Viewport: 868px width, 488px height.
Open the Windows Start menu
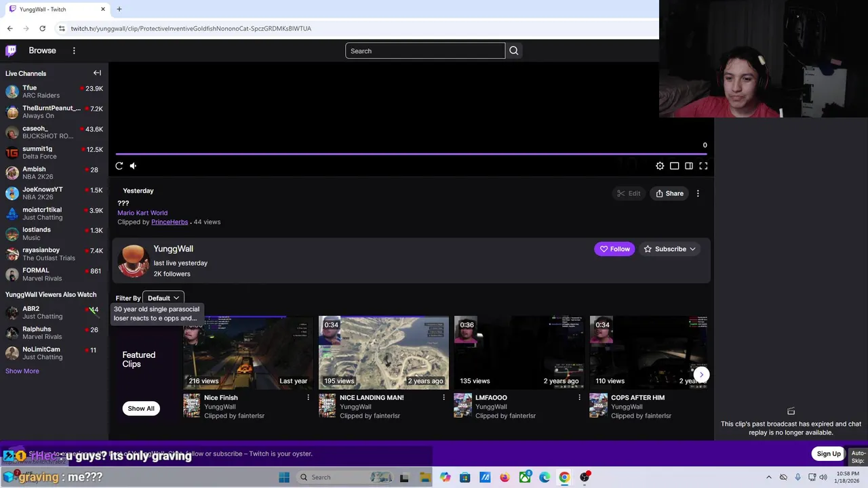[x=284, y=477]
